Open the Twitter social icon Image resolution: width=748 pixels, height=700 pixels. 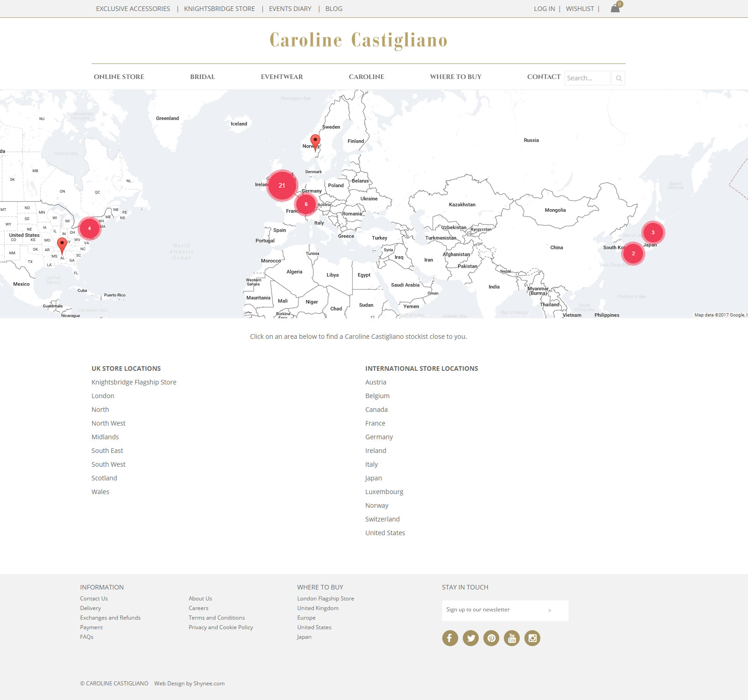[x=471, y=638]
